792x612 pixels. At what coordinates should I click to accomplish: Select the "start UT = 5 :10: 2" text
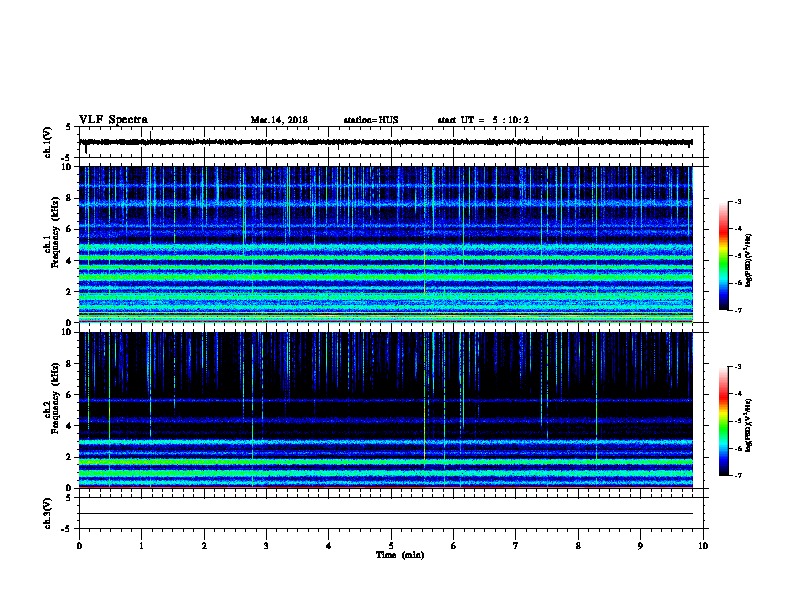pyautogui.click(x=483, y=120)
